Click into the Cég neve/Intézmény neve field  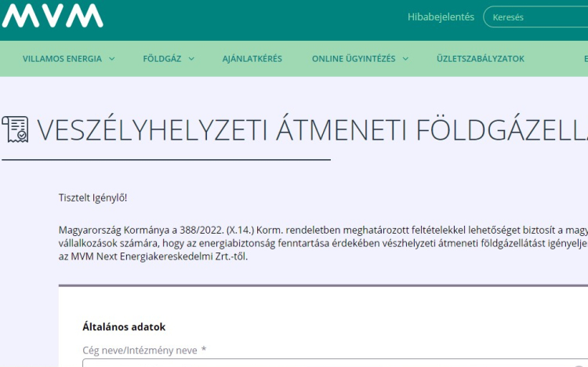click(x=329, y=364)
